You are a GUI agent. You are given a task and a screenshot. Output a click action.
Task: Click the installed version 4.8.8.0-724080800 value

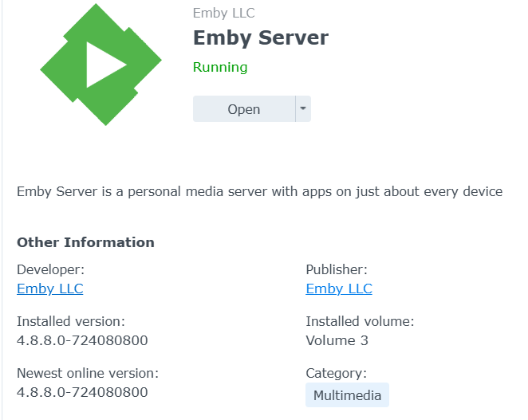click(82, 340)
